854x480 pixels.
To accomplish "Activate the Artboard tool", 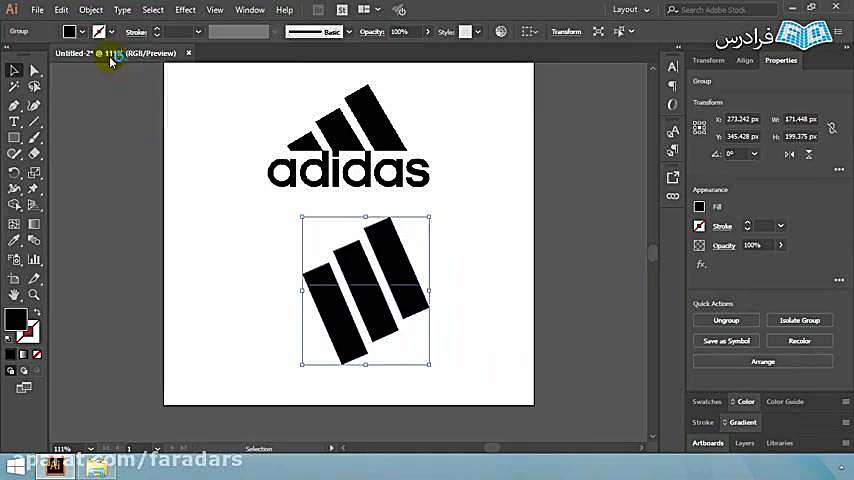I will click(x=14, y=278).
